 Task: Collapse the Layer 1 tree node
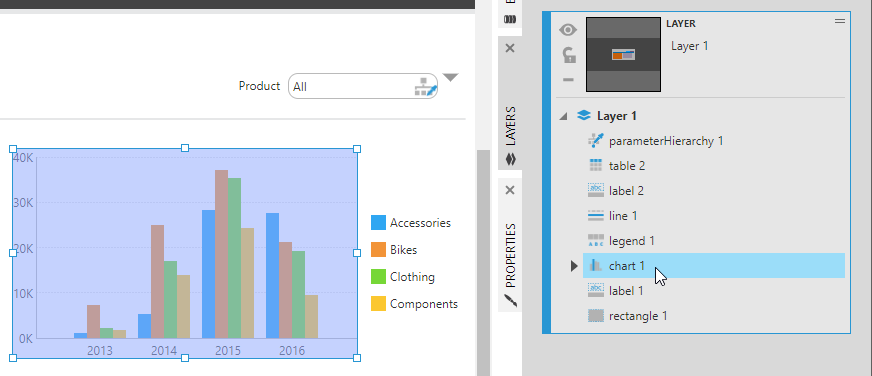pyautogui.click(x=563, y=116)
